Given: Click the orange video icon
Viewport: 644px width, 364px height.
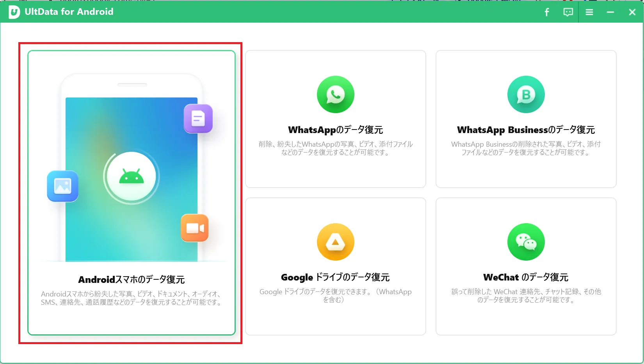Looking at the screenshot, I should (195, 228).
